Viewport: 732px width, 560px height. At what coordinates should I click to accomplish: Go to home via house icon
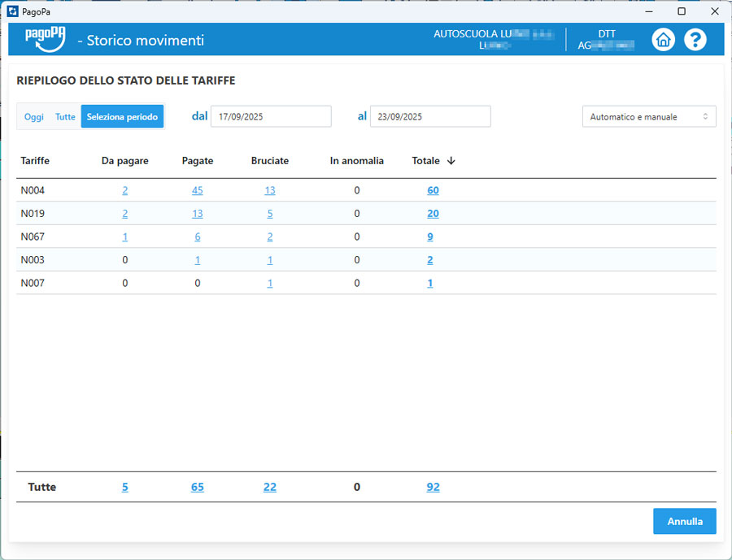664,40
